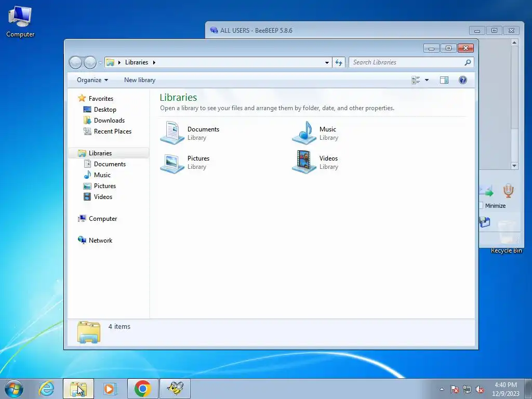Open the Windows Start menu
This screenshot has height=399, width=532.
14,389
